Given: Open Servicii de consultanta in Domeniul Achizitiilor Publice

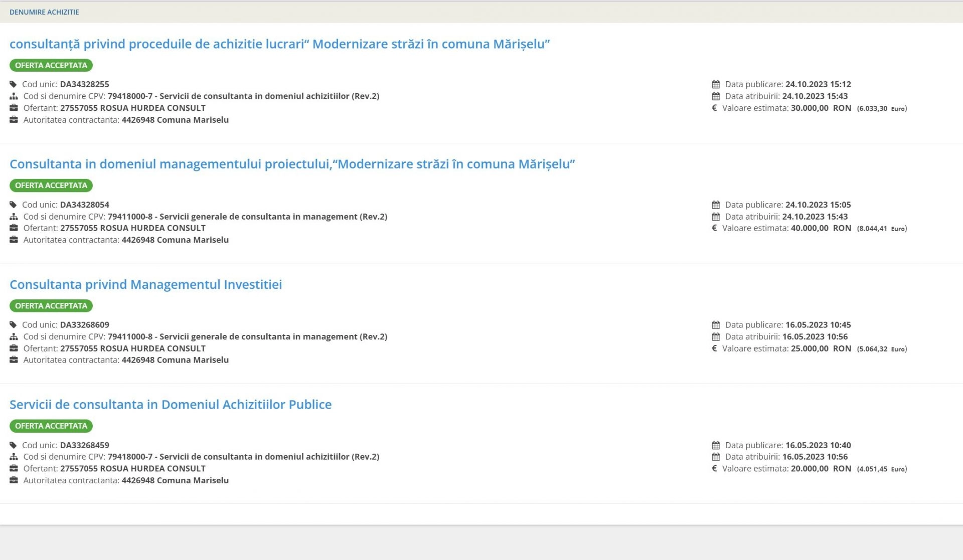Looking at the screenshot, I should point(171,405).
